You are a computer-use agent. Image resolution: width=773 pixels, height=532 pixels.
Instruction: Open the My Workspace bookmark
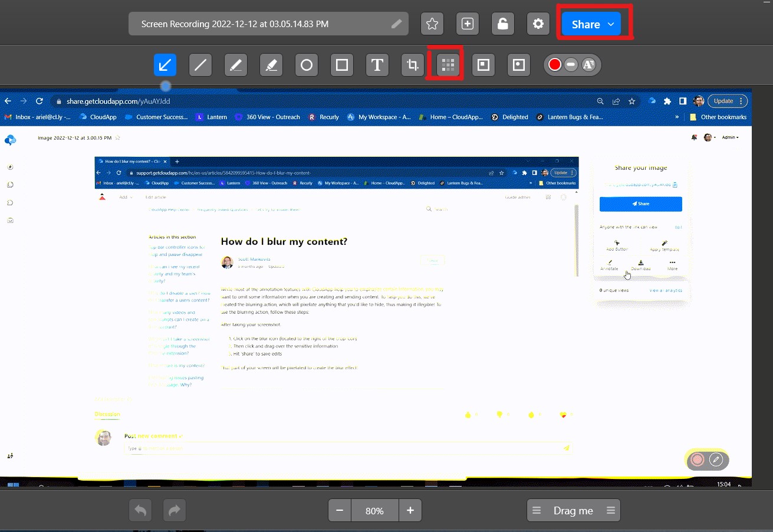[379, 117]
